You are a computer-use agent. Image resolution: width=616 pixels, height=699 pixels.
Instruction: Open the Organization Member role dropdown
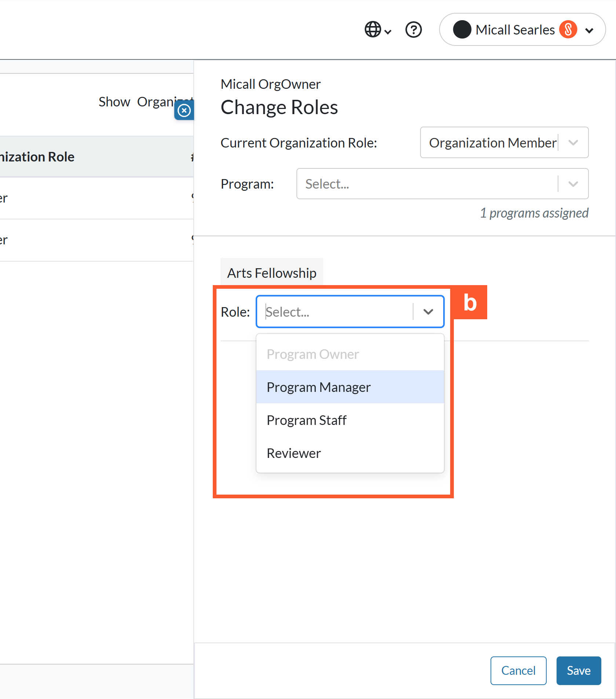click(504, 143)
